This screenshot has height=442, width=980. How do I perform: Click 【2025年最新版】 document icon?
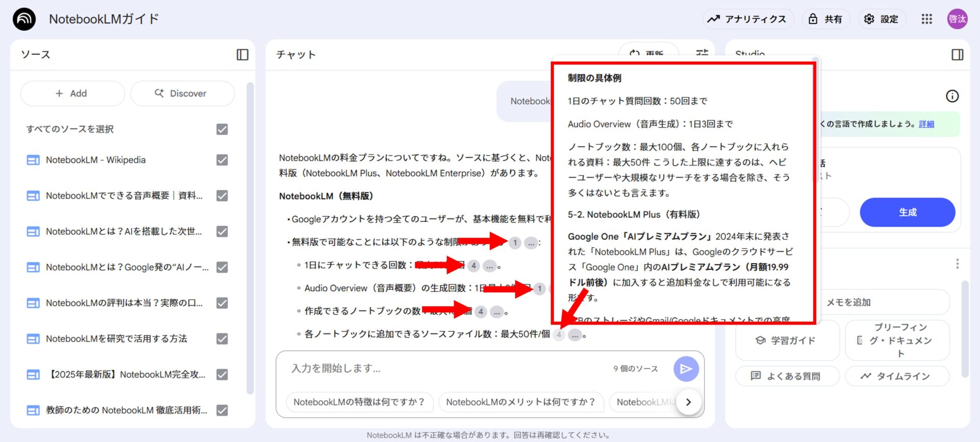[33, 375]
